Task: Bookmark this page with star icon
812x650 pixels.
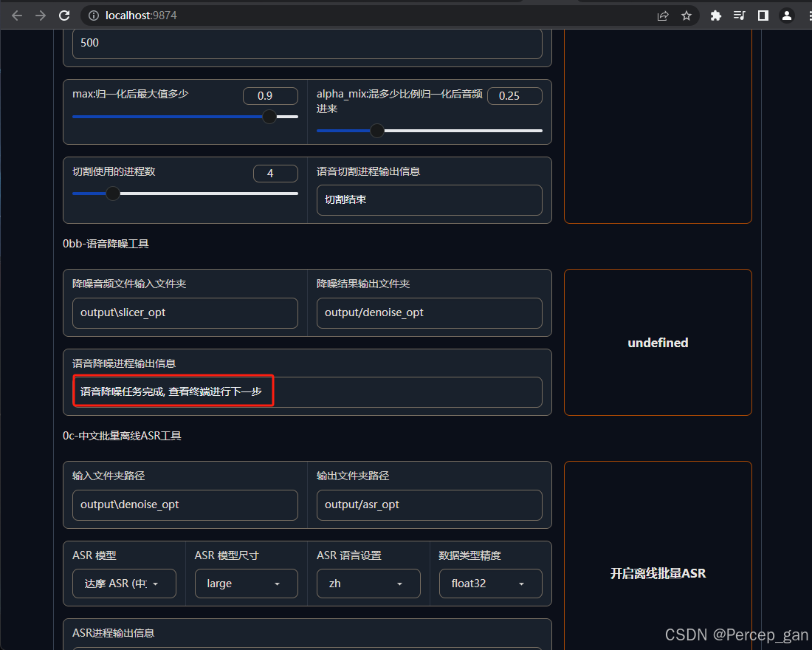Action: [x=687, y=16]
